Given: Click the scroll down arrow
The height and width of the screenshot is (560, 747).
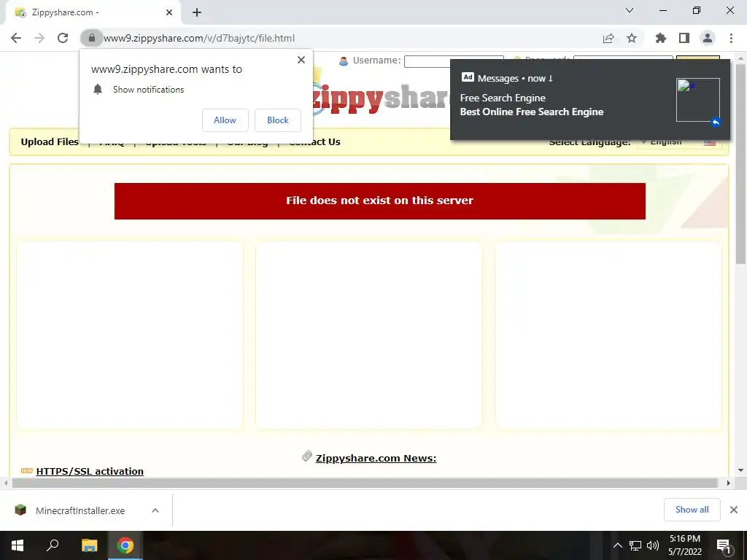Looking at the screenshot, I should point(740,470).
